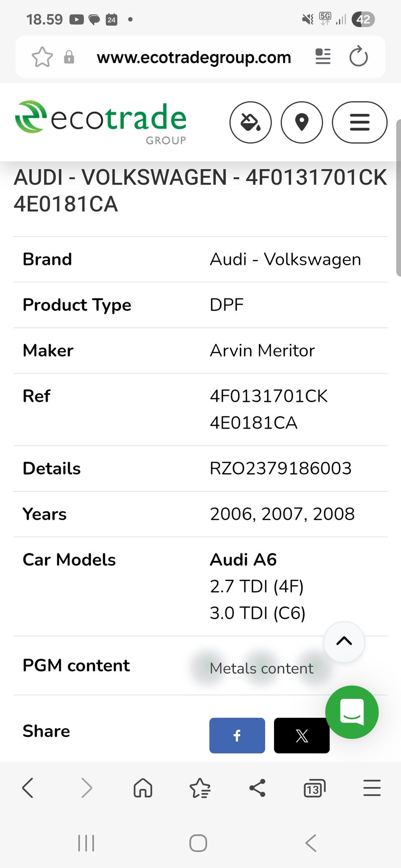This screenshot has width=401, height=868.
Task: Go back to the previous page
Action: pyautogui.click(x=28, y=788)
